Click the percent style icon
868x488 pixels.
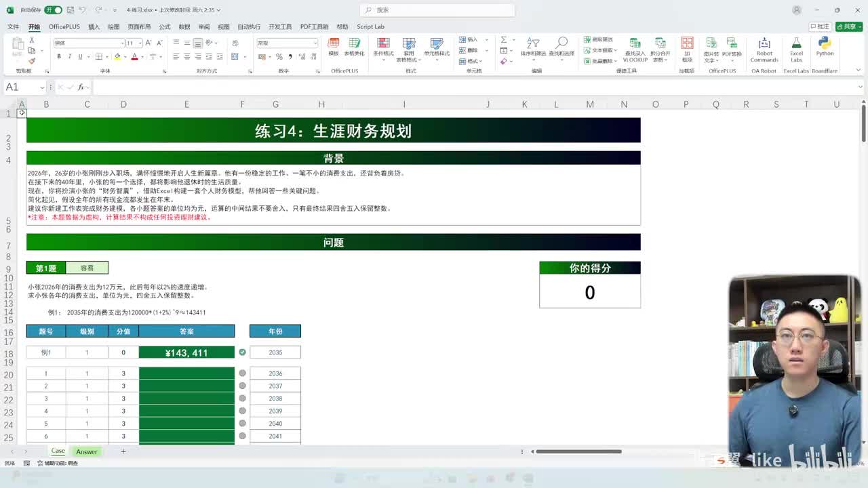(279, 57)
